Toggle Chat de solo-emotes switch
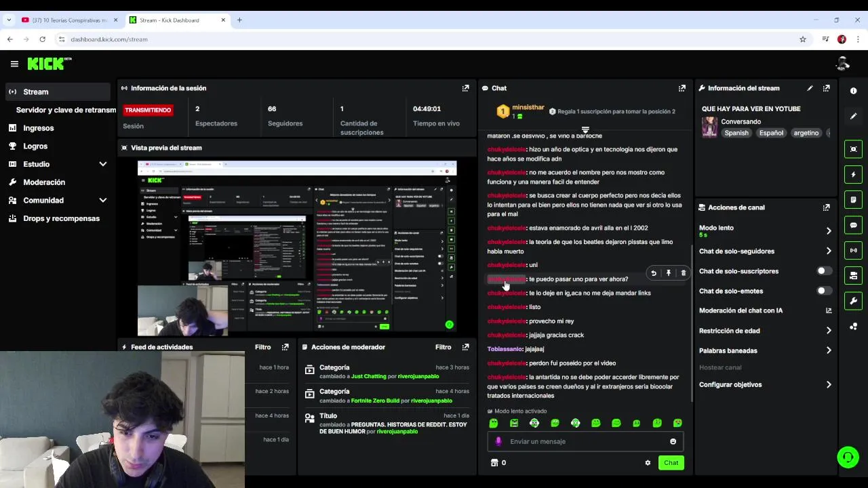 [824, 291]
